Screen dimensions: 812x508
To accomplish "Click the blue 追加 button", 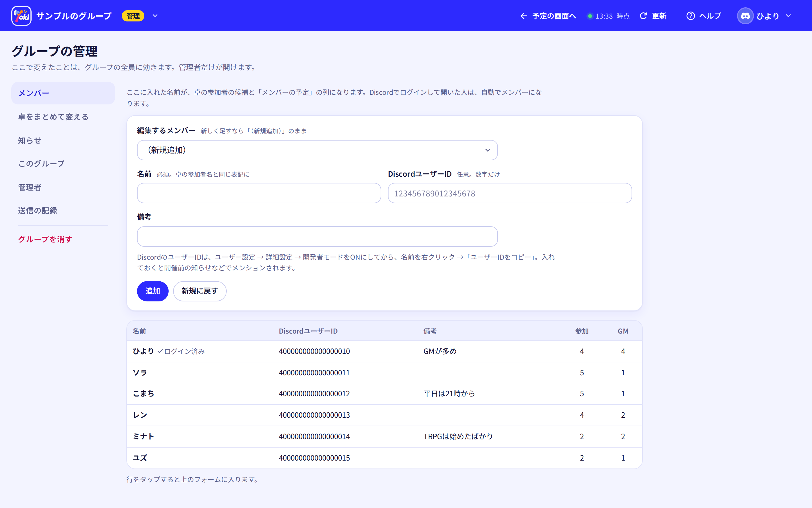I will click(153, 291).
